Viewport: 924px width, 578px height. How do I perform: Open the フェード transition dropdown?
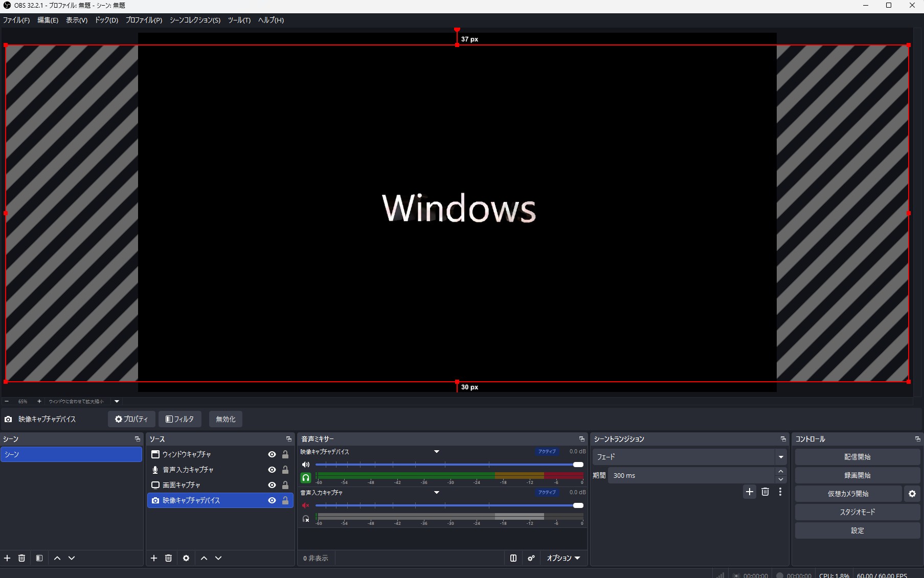(781, 457)
